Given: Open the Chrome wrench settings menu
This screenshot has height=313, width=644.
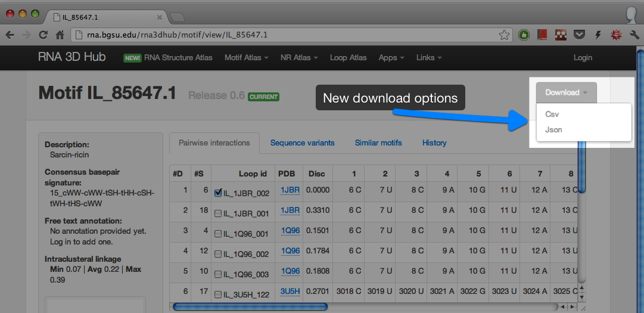Looking at the screenshot, I should click(634, 35).
